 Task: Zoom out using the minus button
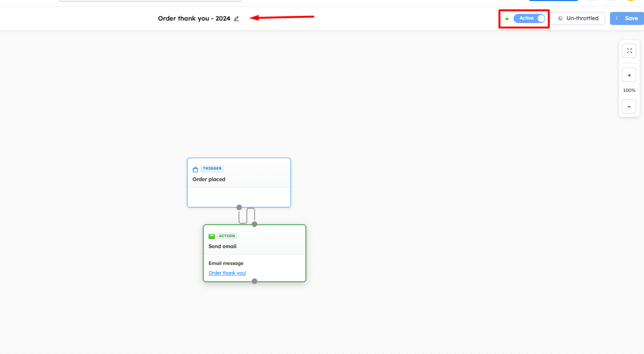pyautogui.click(x=629, y=106)
